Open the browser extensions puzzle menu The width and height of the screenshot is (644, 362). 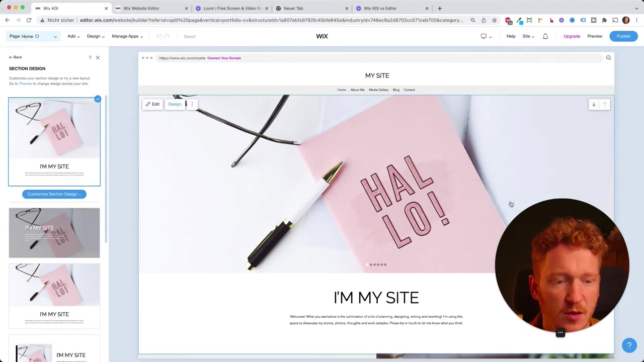(604, 20)
